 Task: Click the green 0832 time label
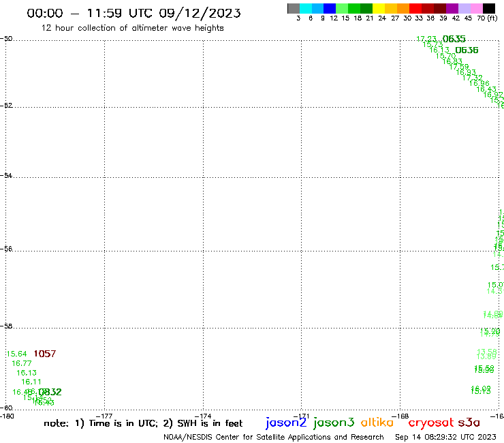(x=50, y=392)
